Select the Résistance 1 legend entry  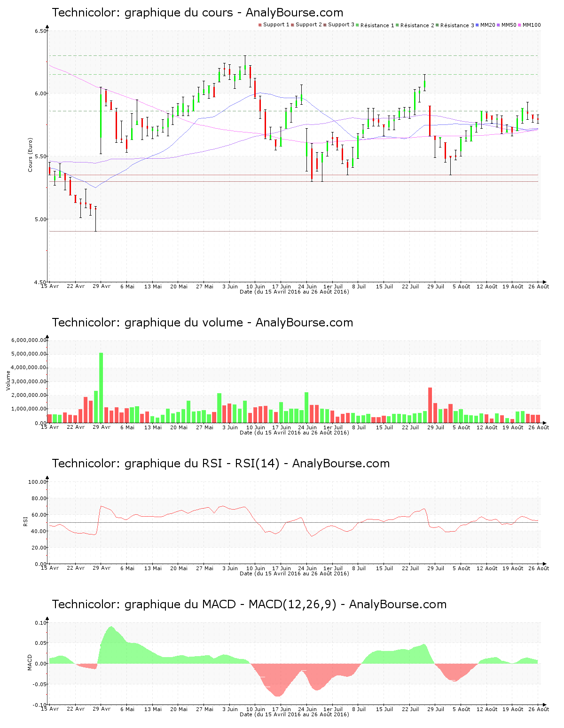tap(377, 25)
